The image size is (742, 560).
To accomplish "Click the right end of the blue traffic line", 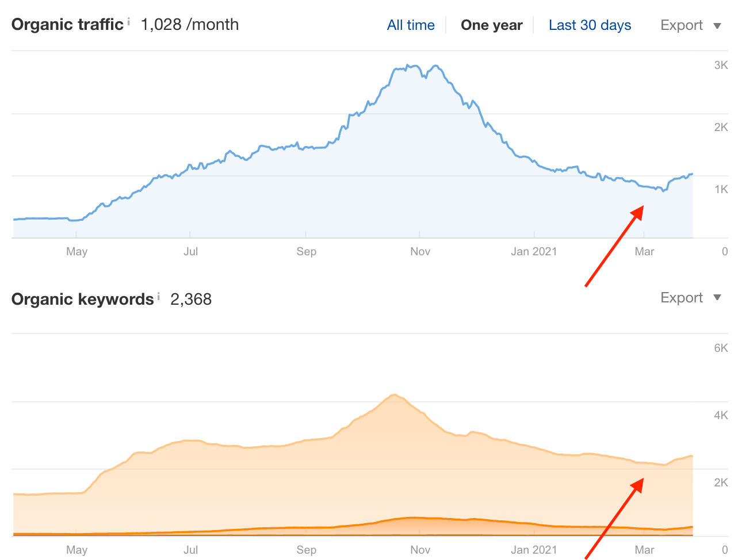I will click(x=691, y=174).
